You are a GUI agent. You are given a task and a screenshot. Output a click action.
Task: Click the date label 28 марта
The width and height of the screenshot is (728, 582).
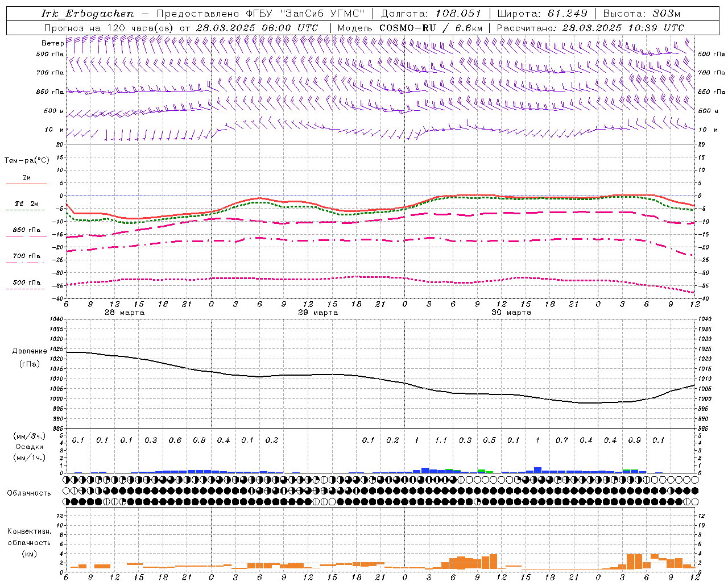pyautogui.click(x=125, y=313)
